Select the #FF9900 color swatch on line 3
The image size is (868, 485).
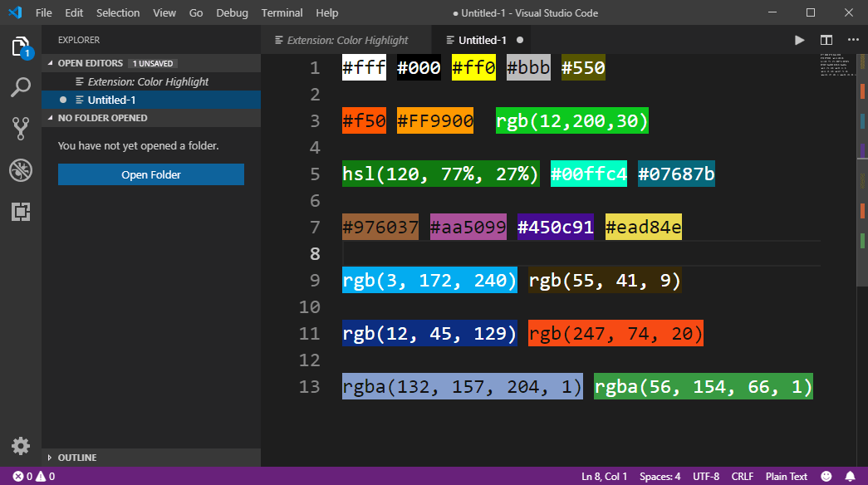(x=436, y=120)
